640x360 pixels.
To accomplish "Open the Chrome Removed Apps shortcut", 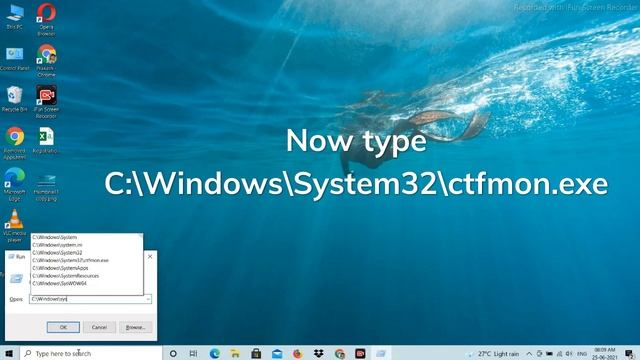I will [15, 143].
